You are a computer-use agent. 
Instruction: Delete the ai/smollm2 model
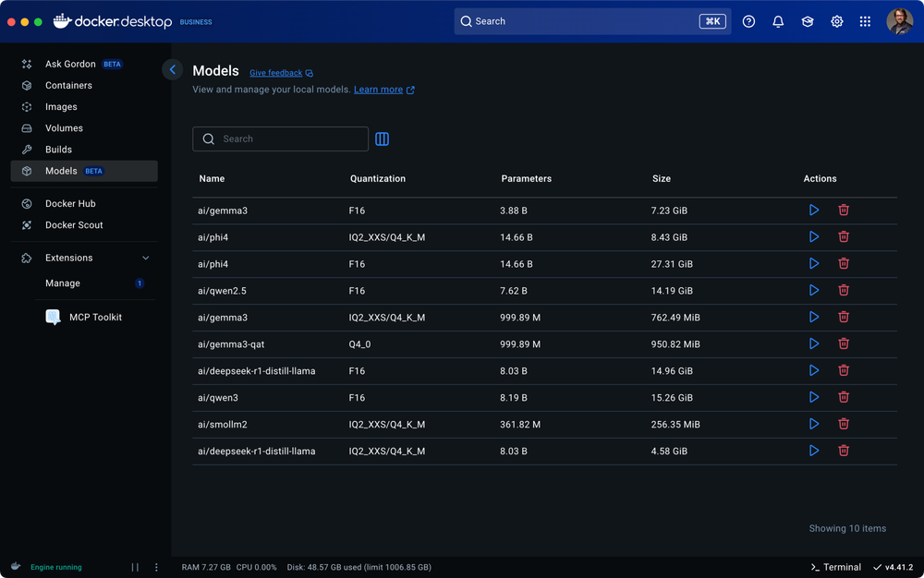point(844,424)
